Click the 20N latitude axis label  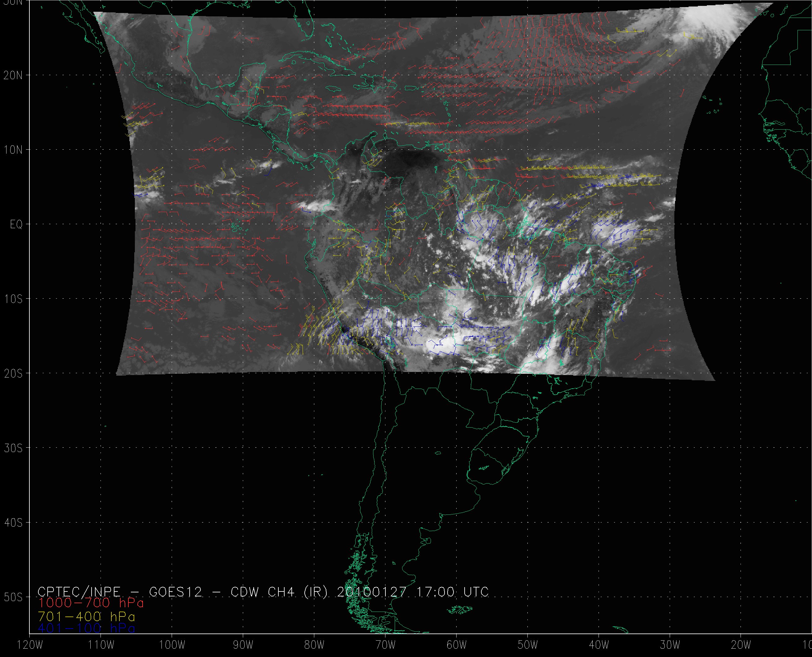(13, 75)
